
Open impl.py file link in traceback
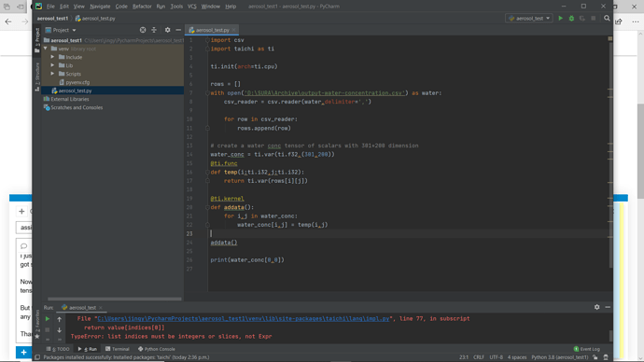[x=244, y=318]
